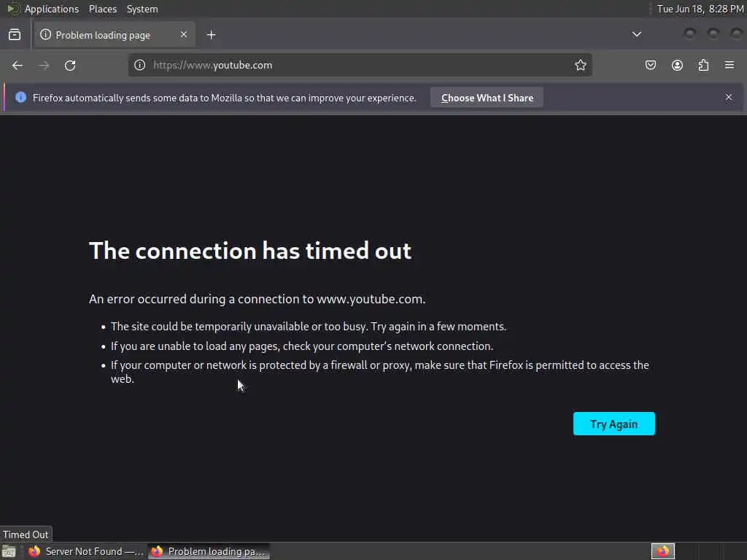Screen dimensions: 747x560
Task: Click Firefox icon in workspace switcher
Action: point(662,551)
